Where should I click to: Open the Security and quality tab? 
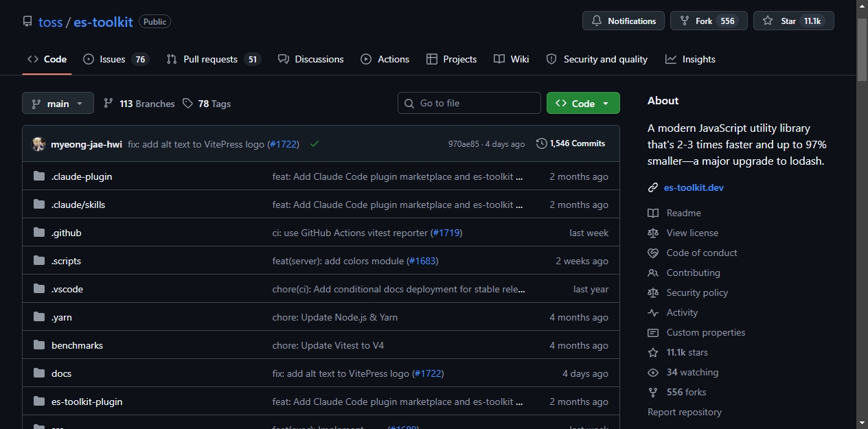click(597, 59)
